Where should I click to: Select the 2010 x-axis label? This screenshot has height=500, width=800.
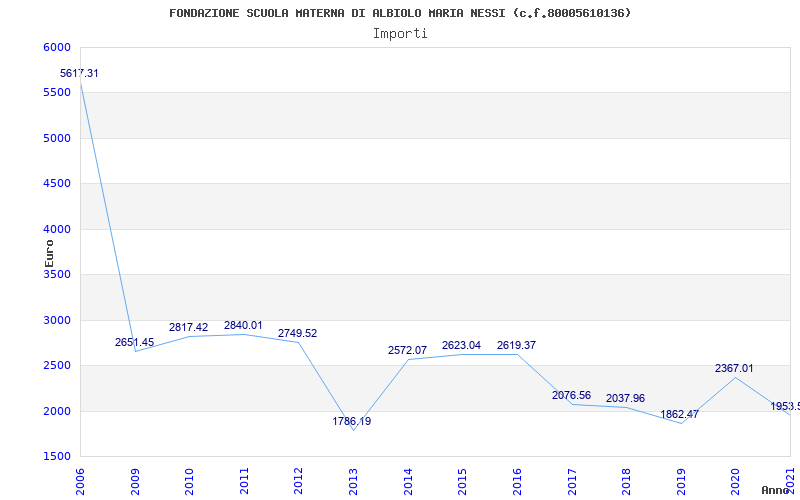(190, 482)
